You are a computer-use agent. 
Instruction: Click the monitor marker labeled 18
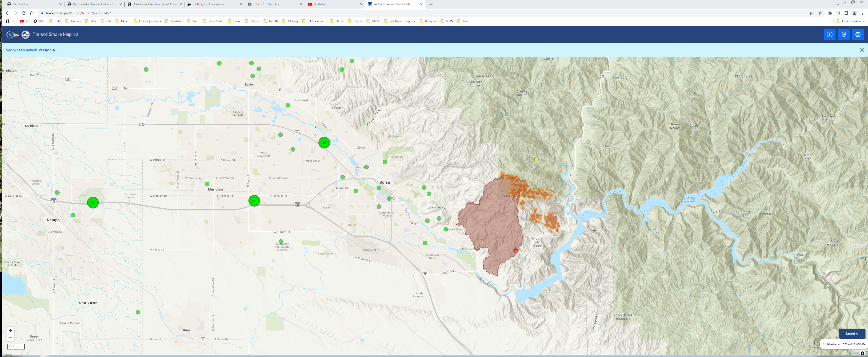point(324,142)
